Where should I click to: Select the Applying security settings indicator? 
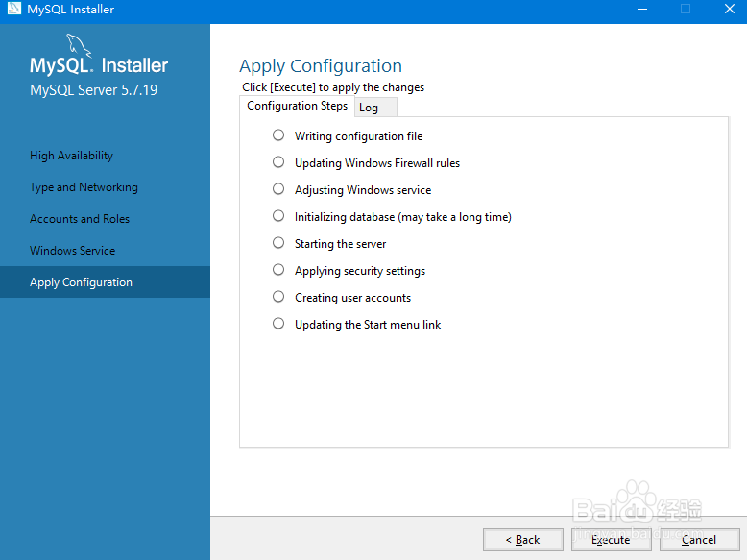tap(278, 270)
